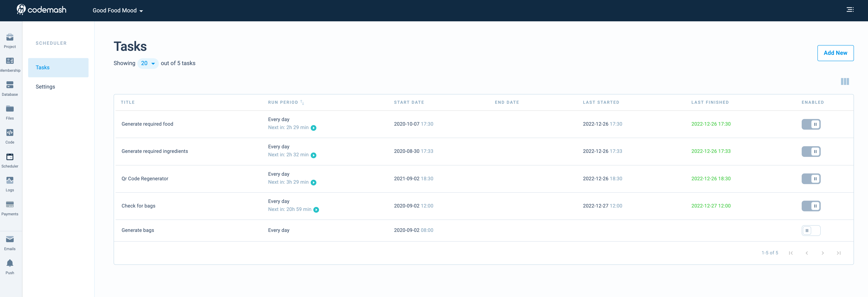Viewport: 868px width, 297px height.
Task: Open the 'Generate required ingredients' task
Action: click(x=155, y=151)
